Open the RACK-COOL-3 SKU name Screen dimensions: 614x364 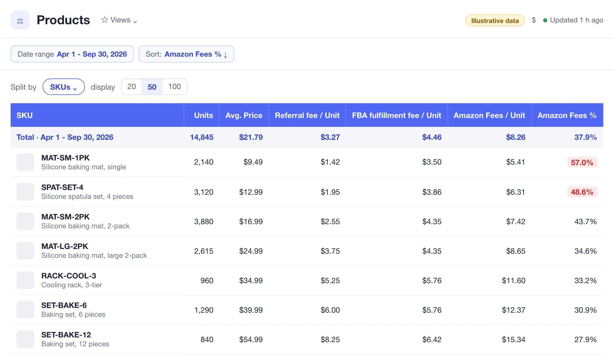coord(69,276)
